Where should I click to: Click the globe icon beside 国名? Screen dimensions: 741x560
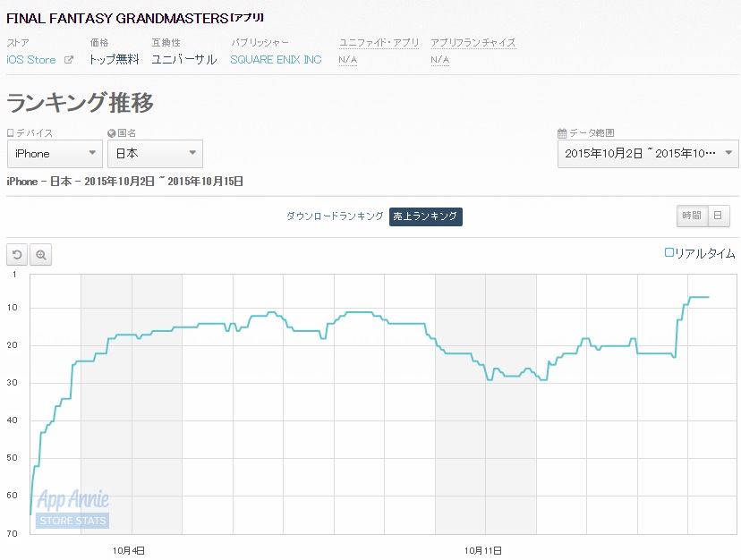pos(112,133)
